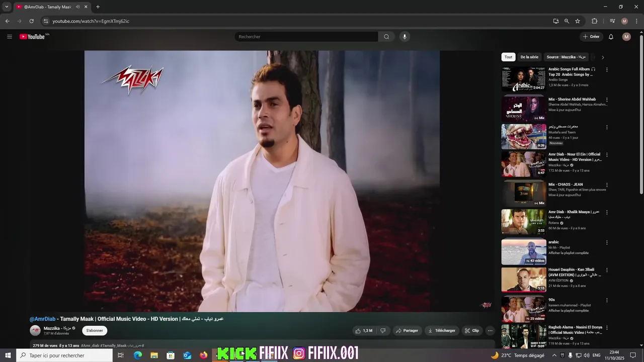Open Chrome profile avatar
The height and width of the screenshot is (362, 644).
coord(624,21)
